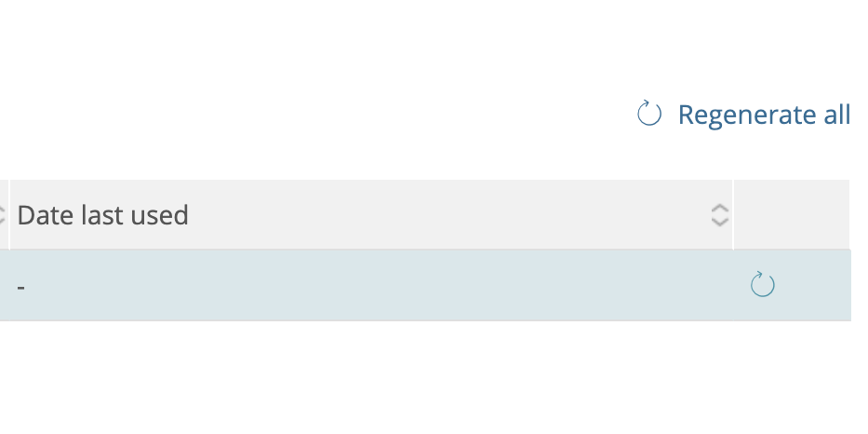Click the divider between Date last used and actions column
The height and width of the screenshot is (434, 868).
click(733, 215)
